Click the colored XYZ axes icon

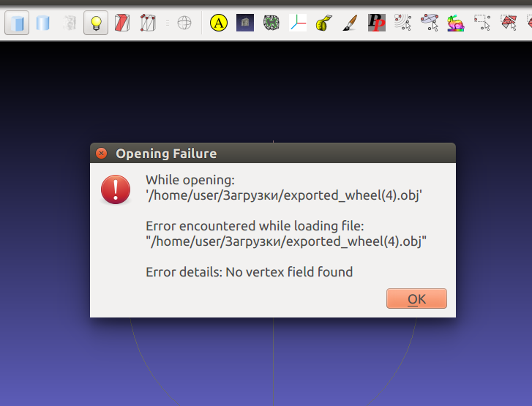click(298, 23)
